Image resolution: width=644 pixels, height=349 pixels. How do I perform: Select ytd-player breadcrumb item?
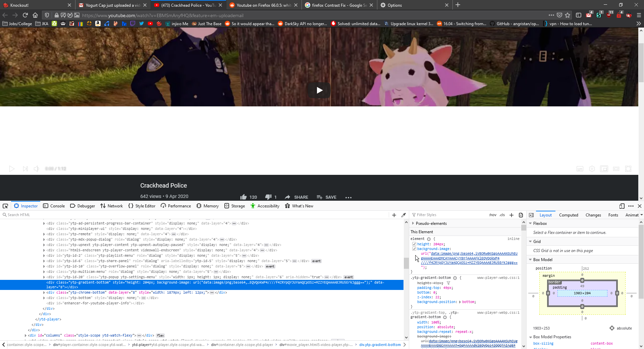point(168,345)
